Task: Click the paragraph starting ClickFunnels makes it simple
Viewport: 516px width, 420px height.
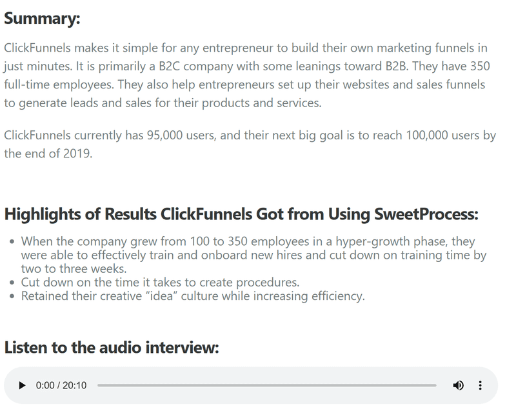Action: [x=247, y=75]
